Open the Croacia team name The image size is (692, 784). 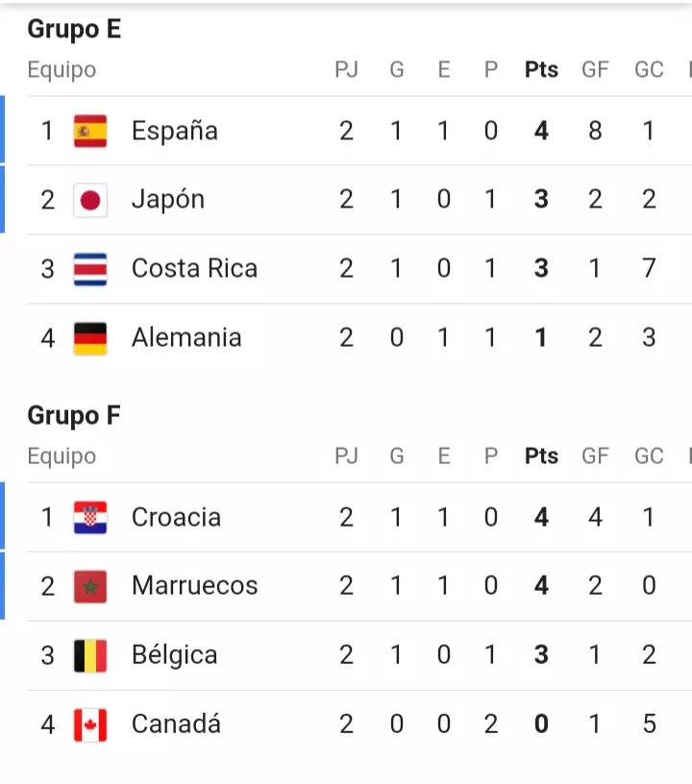pos(176,517)
